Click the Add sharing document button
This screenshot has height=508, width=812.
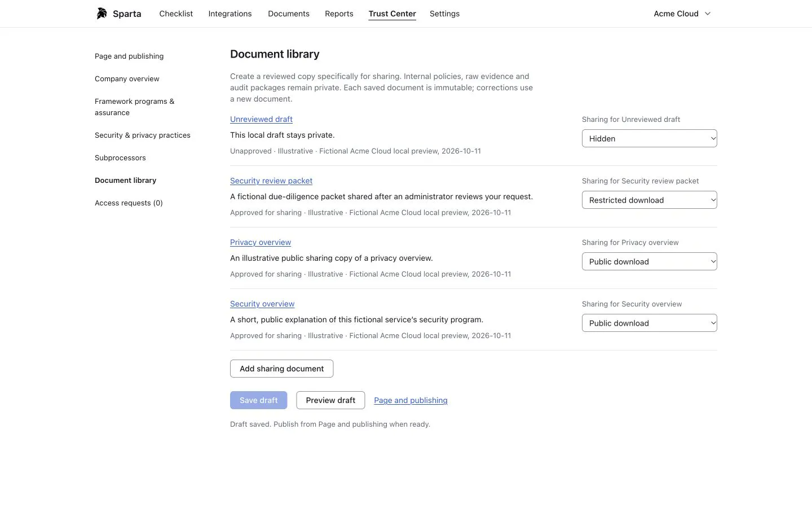click(281, 369)
